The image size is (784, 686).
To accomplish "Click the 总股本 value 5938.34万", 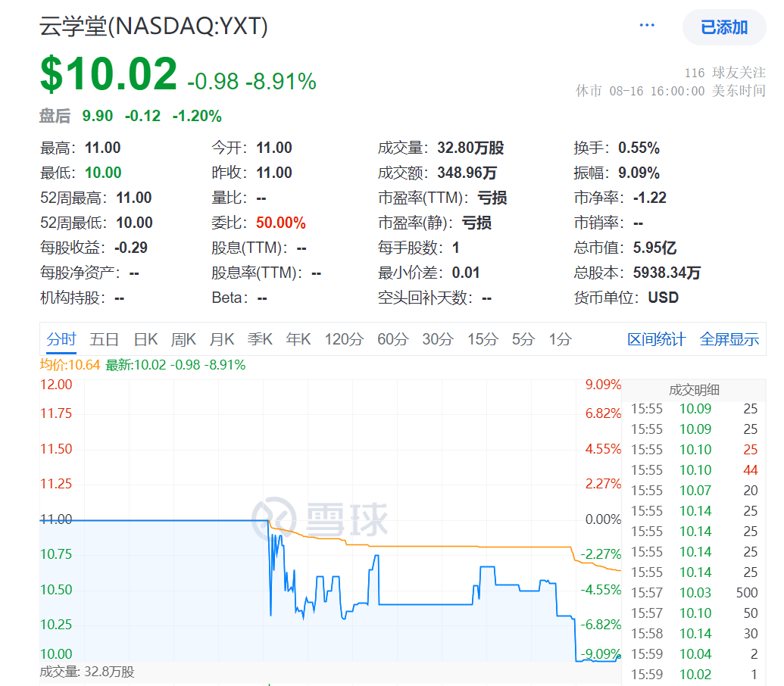I will 667,273.
